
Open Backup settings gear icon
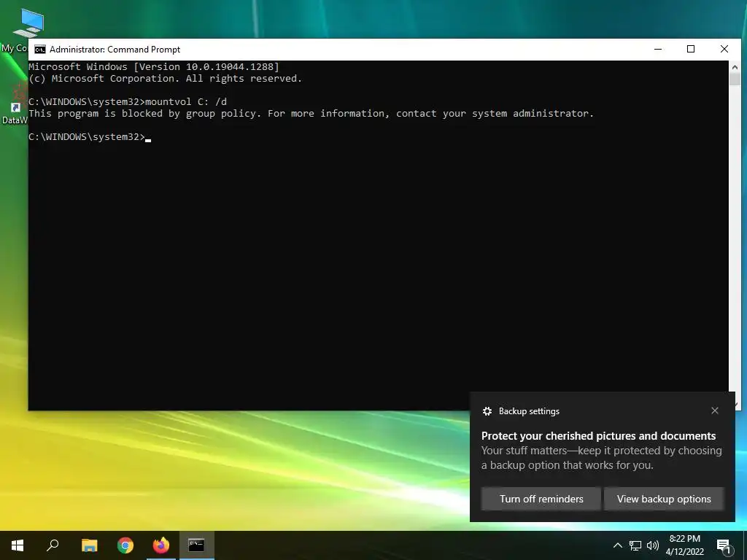point(487,411)
